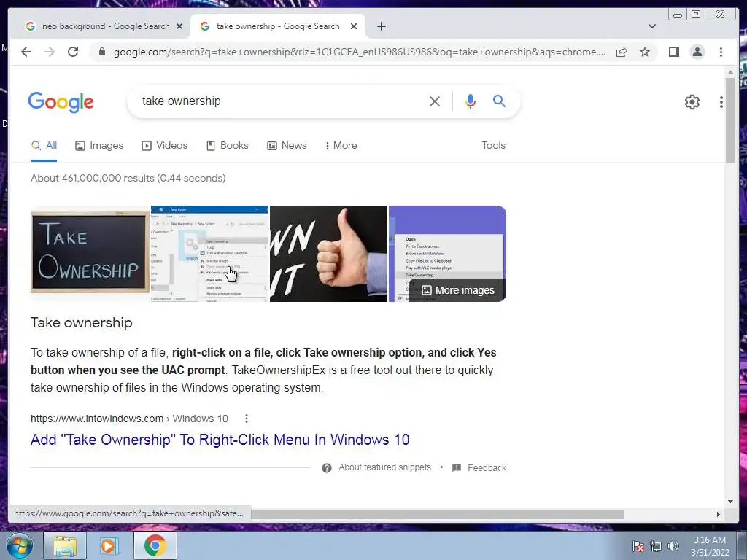747x560 pixels.
Task: Click the scroll down arrow
Action: coord(730,502)
